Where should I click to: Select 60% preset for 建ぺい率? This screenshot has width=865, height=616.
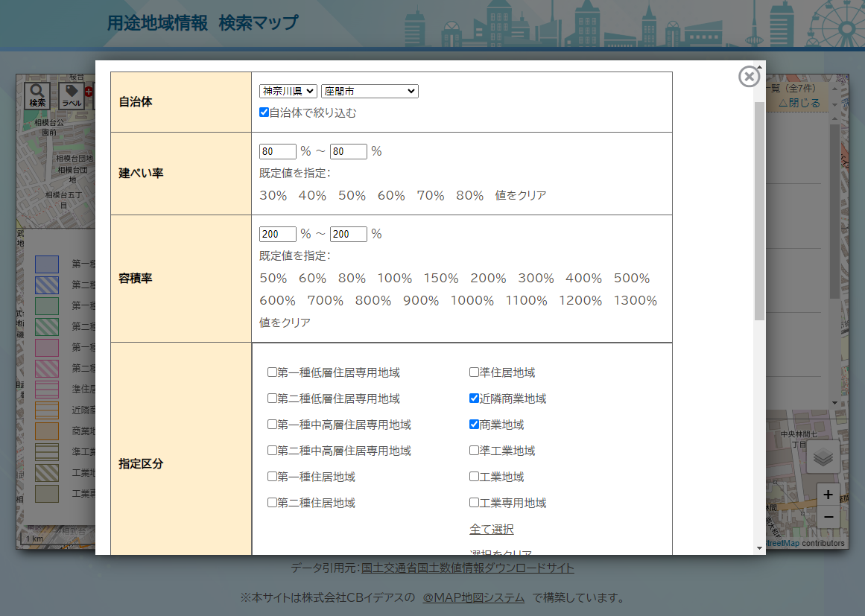click(x=390, y=195)
